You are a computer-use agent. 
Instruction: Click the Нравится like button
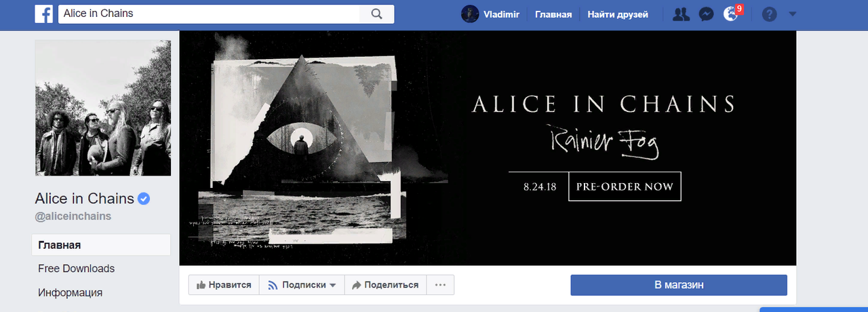point(224,285)
